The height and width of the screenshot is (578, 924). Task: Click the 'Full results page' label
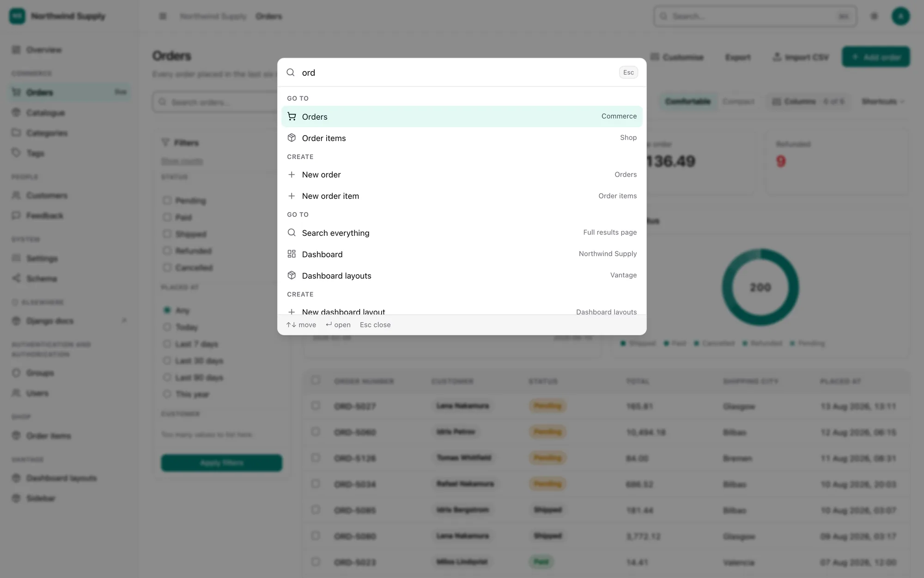[610, 232]
